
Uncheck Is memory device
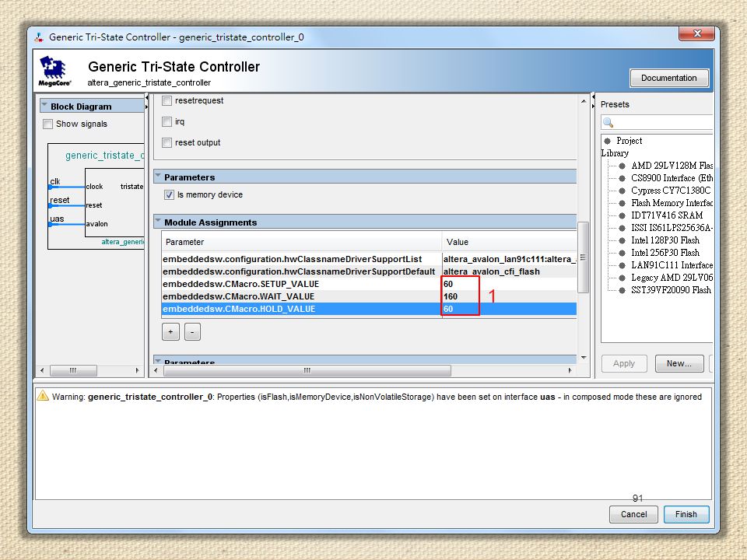[x=169, y=194]
